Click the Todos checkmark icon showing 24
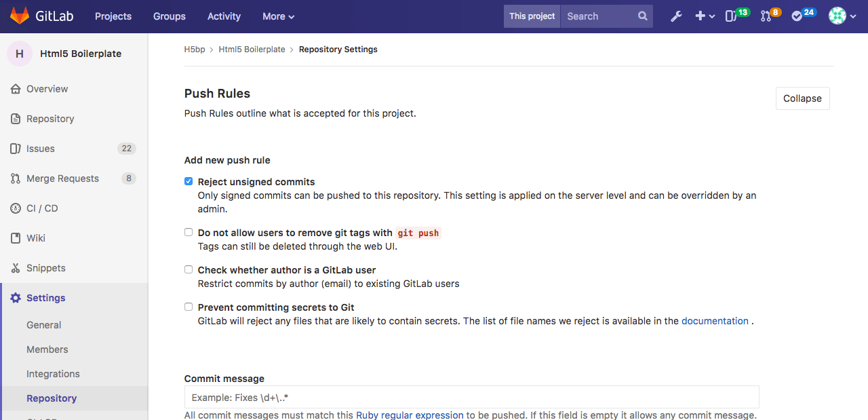The height and width of the screenshot is (420, 868). [x=798, y=16]
